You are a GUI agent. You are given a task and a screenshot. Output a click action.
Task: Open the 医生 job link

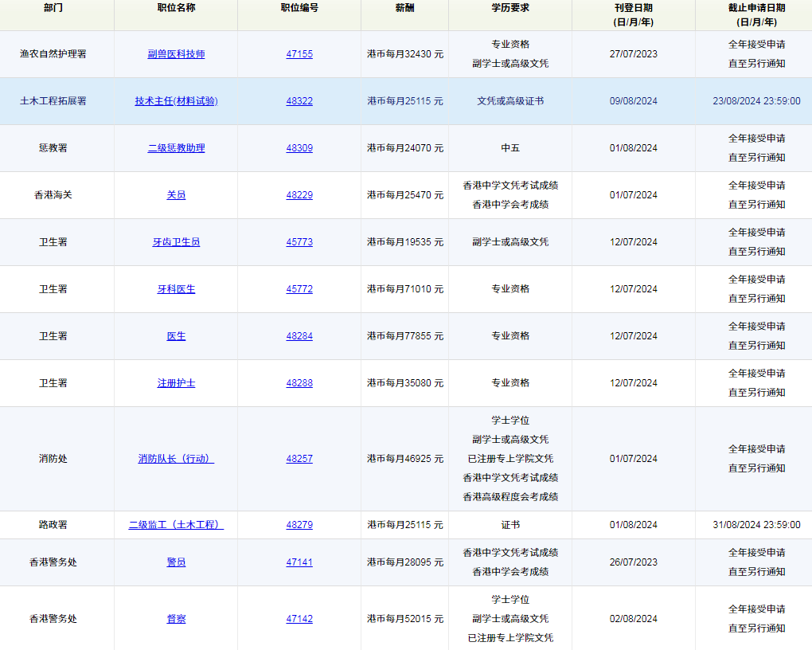(176, 336)
